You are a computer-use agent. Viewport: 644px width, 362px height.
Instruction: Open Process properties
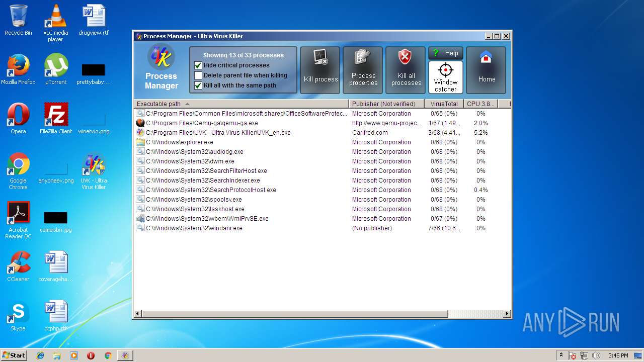[363, 70]
